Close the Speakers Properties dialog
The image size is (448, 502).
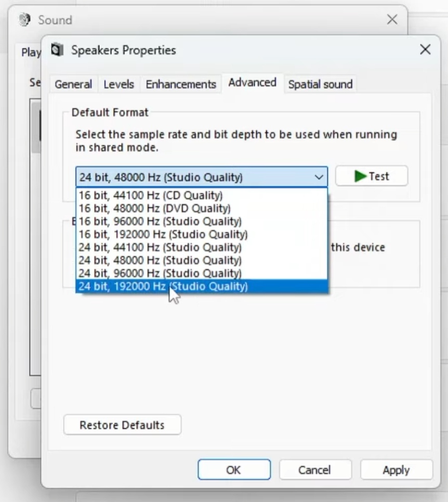425,50
